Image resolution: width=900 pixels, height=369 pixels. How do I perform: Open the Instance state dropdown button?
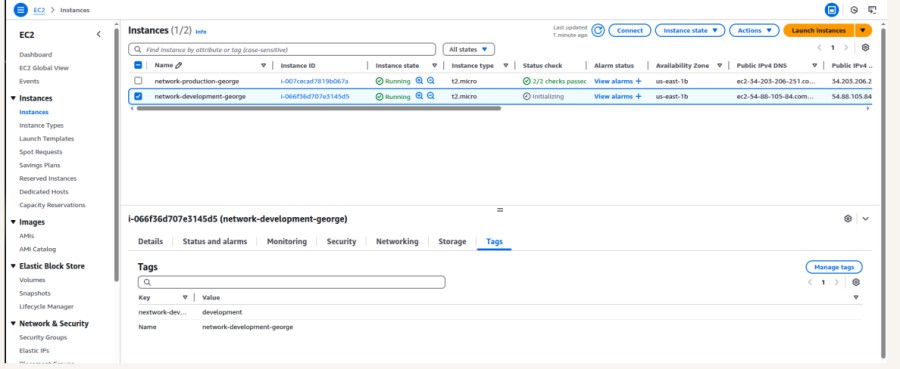click(690, 30)
